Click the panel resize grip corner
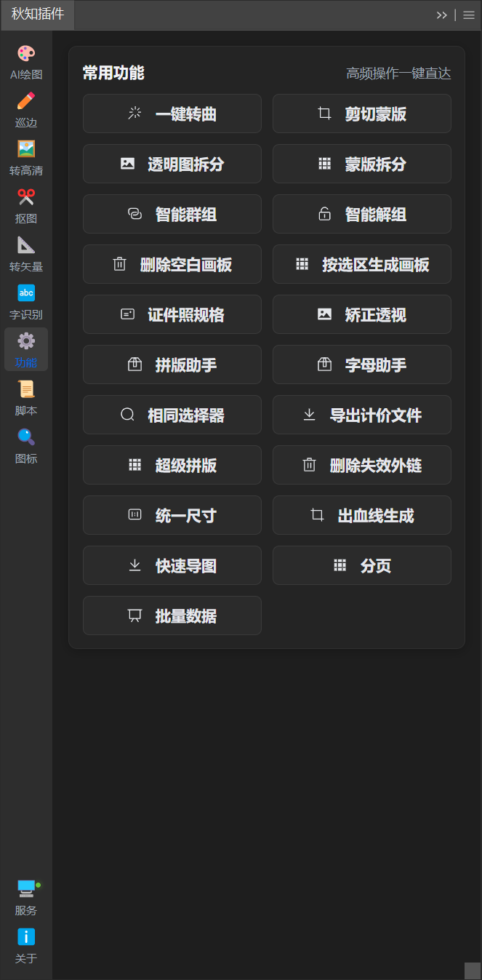 coord(473,971)
